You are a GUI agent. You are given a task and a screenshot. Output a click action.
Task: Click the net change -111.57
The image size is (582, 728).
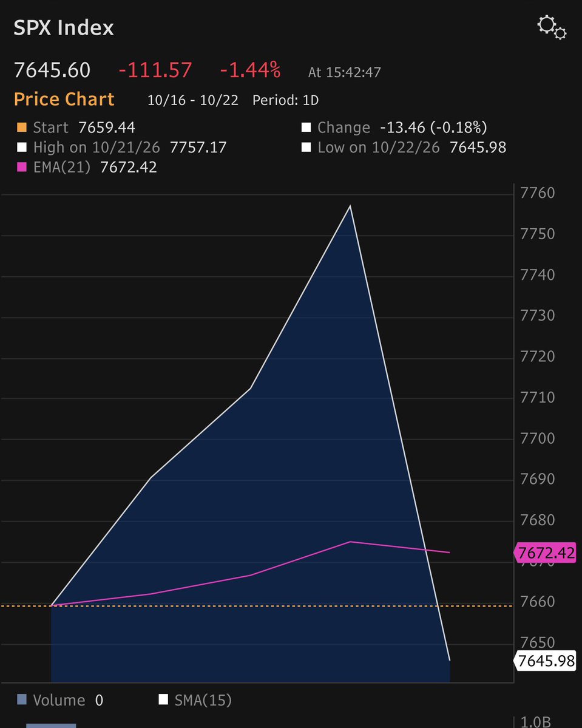click(155, 70)
